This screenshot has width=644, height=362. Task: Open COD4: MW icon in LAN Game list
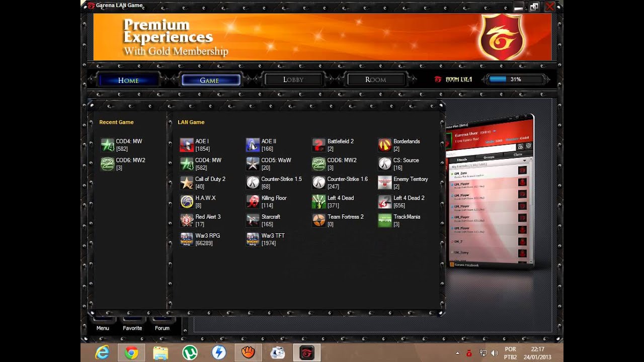tap(187, 164)
